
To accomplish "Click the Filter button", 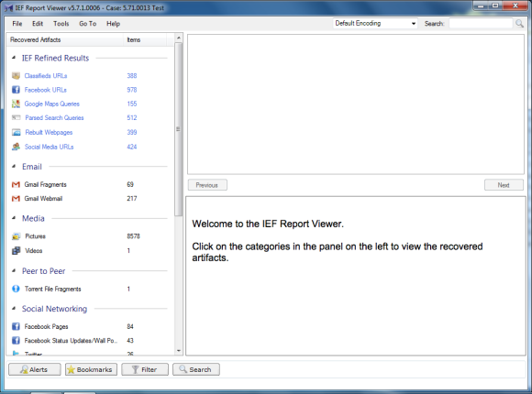I will pyautogui.click(x=145, y=369).
